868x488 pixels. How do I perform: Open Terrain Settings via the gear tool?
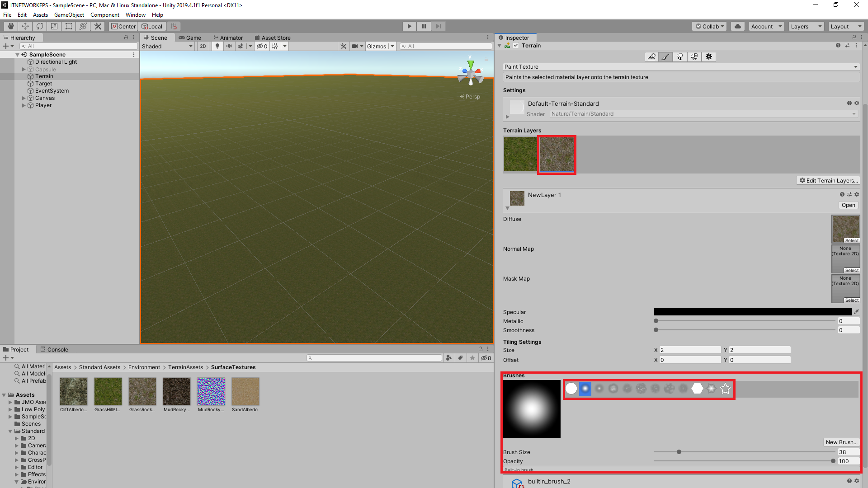709,56
